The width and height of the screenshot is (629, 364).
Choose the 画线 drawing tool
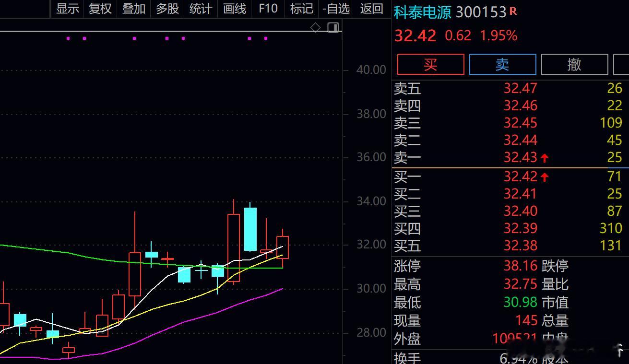235,9
